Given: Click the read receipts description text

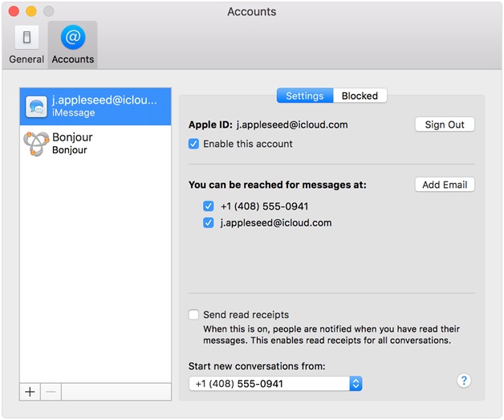Looking at the screenshot, I should click(331, 335).
